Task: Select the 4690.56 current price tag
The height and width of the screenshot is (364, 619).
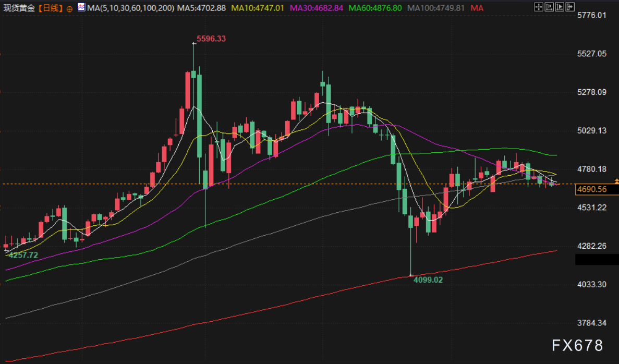Action: point(597,189)
